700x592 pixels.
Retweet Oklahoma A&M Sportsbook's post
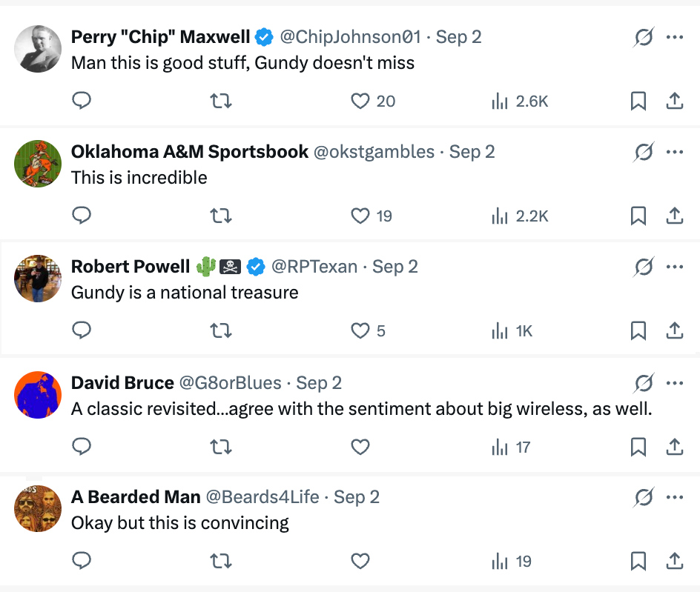pos(221,216)
